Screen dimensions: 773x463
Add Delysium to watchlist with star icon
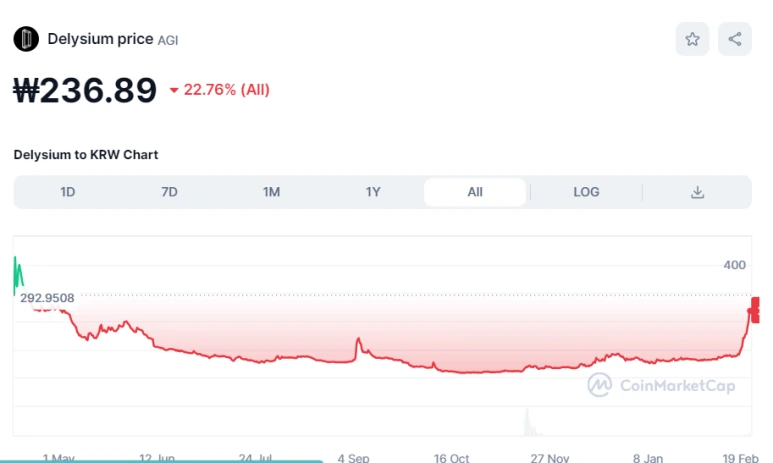point(692,39)
